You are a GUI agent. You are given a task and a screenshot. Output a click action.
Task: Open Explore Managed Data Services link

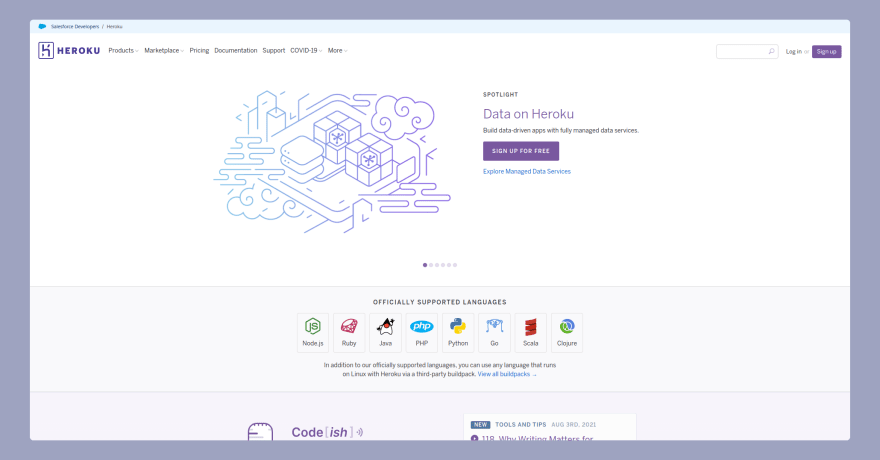point(527,172)
